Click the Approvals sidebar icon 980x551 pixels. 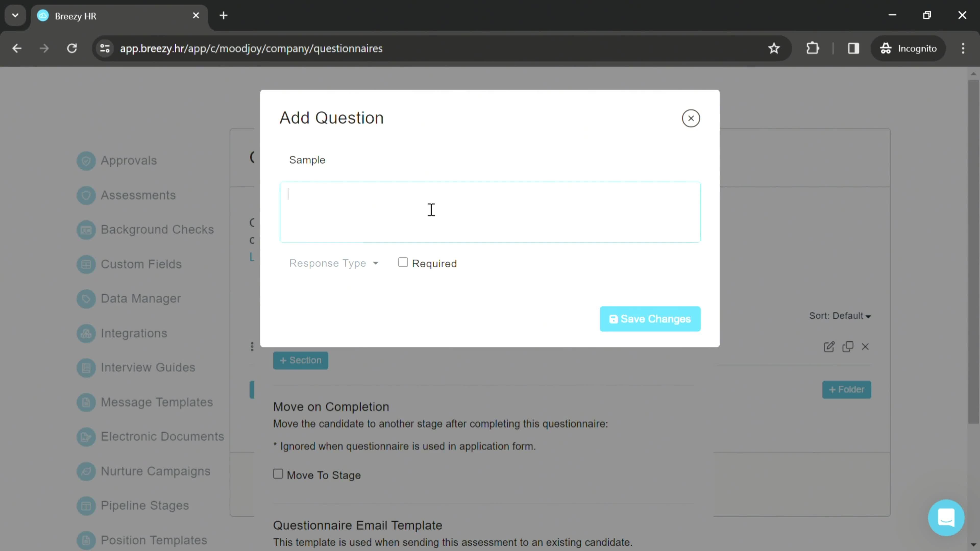tap(87, 160)
